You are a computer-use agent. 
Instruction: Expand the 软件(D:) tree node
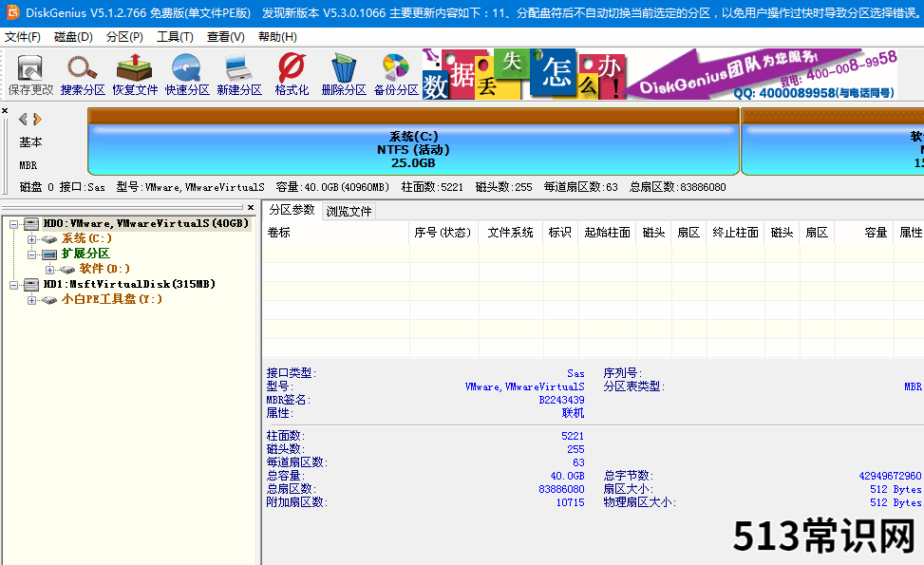pos(50,270)
